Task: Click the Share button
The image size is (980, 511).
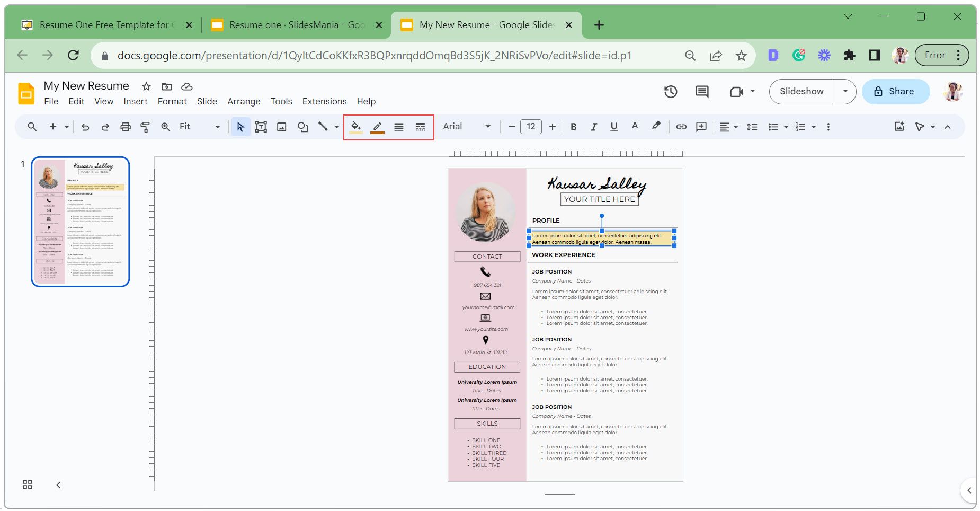Action: [896, 91]
